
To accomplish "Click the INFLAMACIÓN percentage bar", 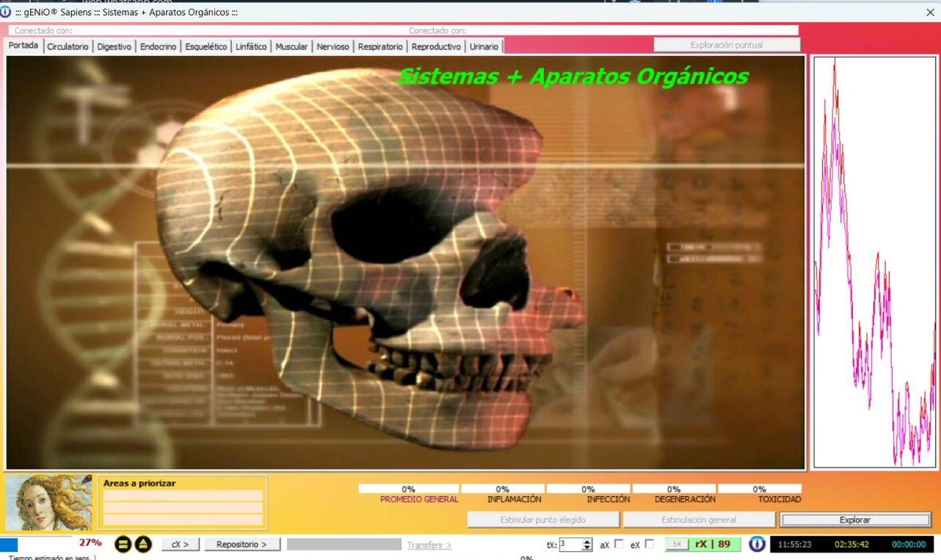I will (x=503, y=489).
